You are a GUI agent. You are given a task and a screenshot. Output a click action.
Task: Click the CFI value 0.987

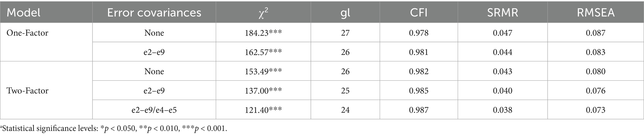coord(419,110)
